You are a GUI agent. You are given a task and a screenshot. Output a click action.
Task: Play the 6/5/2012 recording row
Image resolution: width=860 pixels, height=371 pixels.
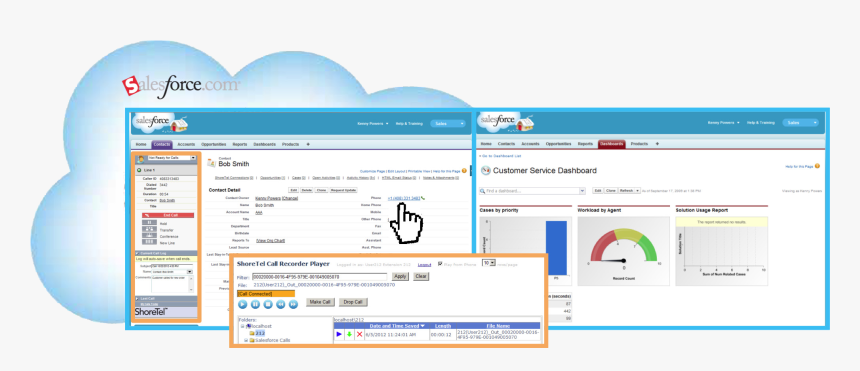[339, 334]
